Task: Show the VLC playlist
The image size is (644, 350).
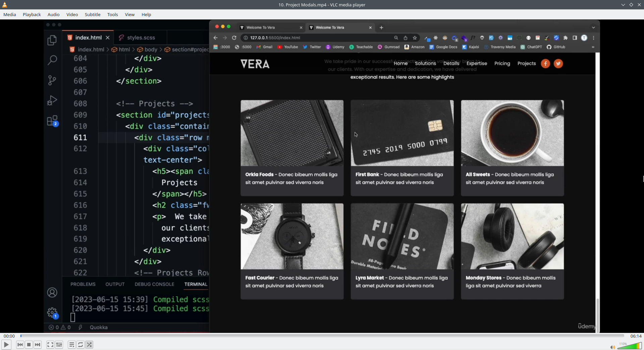Action: 72,345
